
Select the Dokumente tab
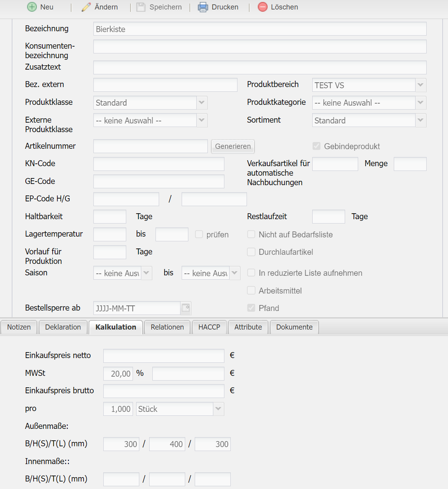294,327
